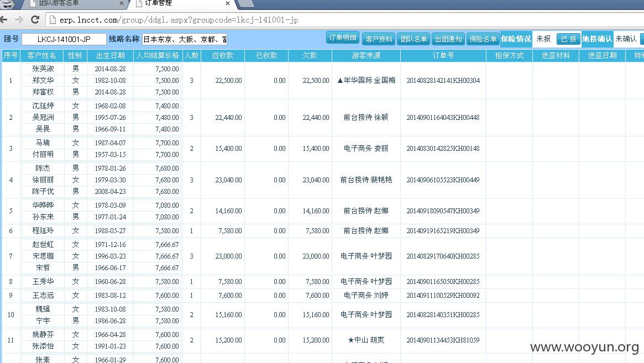Click the 欠款 column header
644x363 pixels.
(x=310, y=55)
